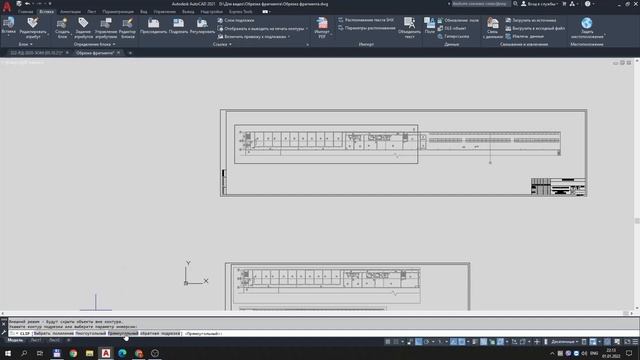The width and height of the screenshot is (640, 360).
Task: Open Вход в службы sign-in dropdown
Action: coord(540,4)
